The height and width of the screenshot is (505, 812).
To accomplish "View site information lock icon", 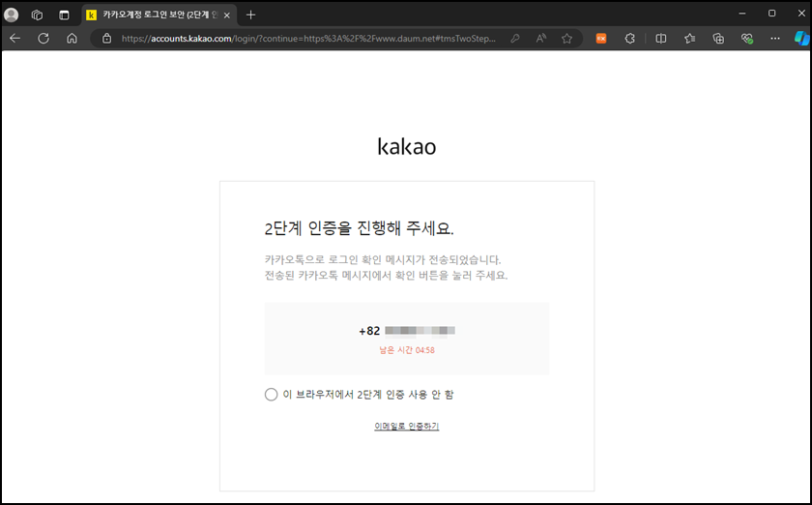I will coord(106,39).
